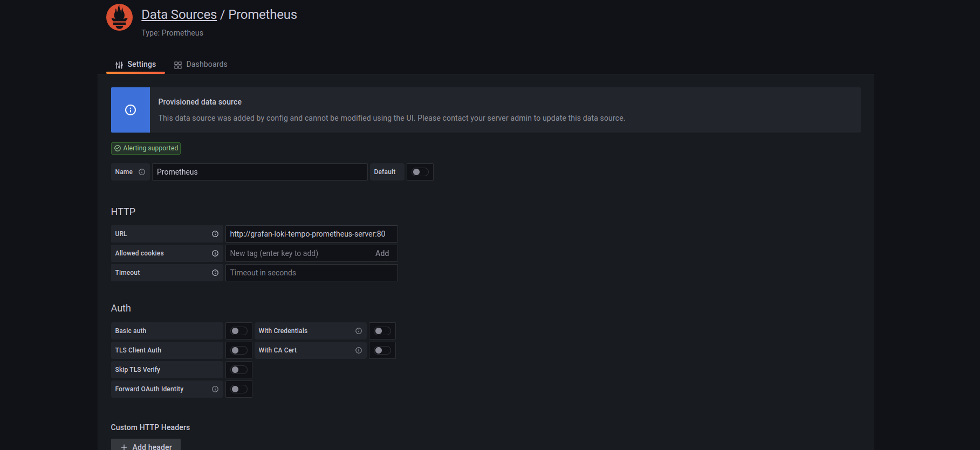
Task: Click the Provisioned data source heading
Action: (x=200, y=102)
